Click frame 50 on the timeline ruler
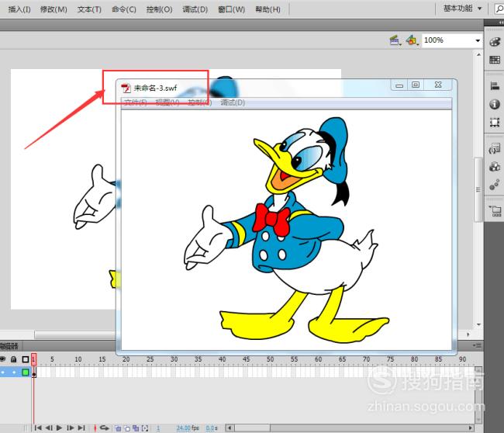This screenshot has height=433, width=504. pyautogui.click(x=270, y=359)
